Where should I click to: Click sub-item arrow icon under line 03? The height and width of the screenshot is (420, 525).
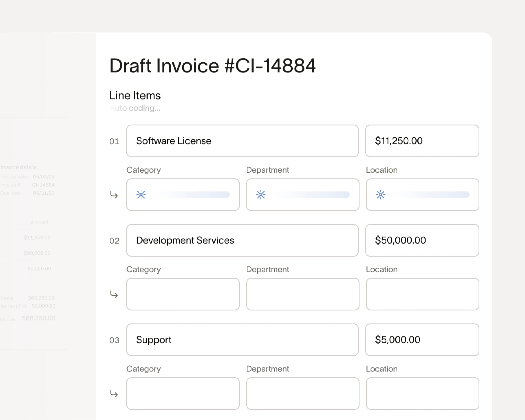coord(114,394)
